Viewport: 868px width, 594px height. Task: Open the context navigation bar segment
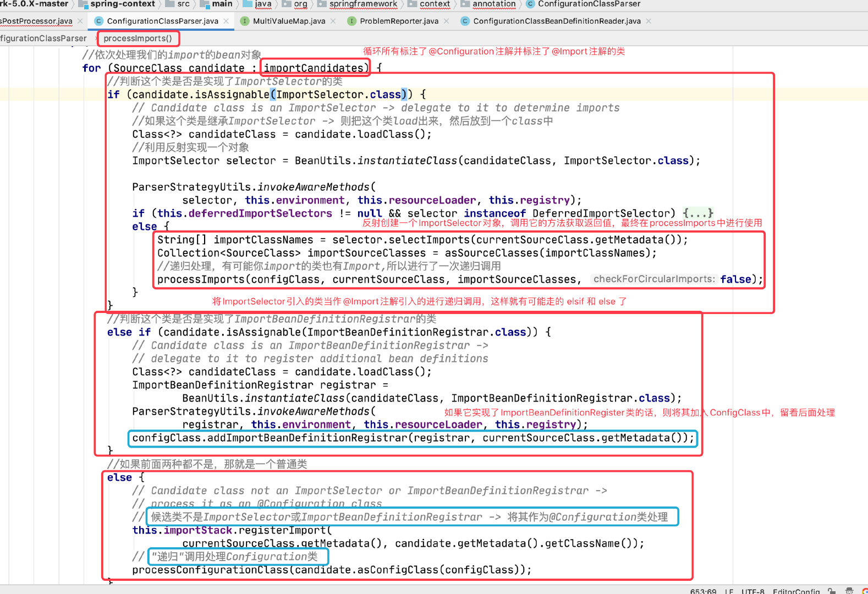point(435,4)
